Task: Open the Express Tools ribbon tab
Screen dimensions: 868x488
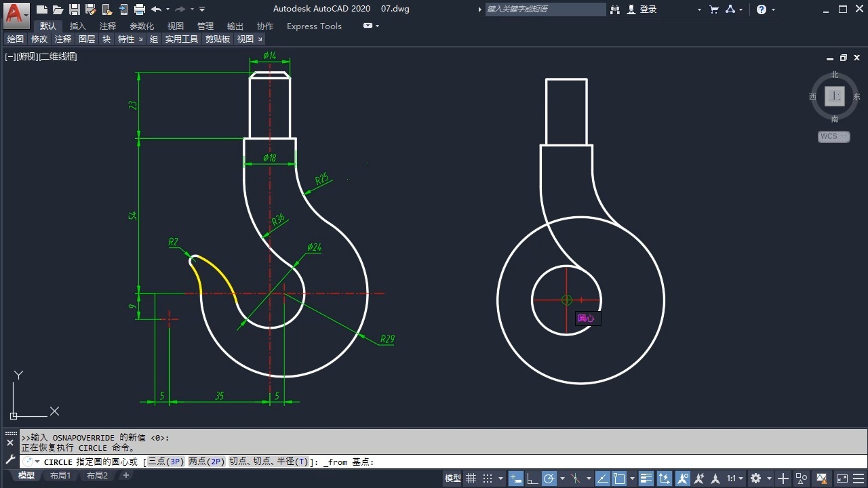Action: pos(314,26)
